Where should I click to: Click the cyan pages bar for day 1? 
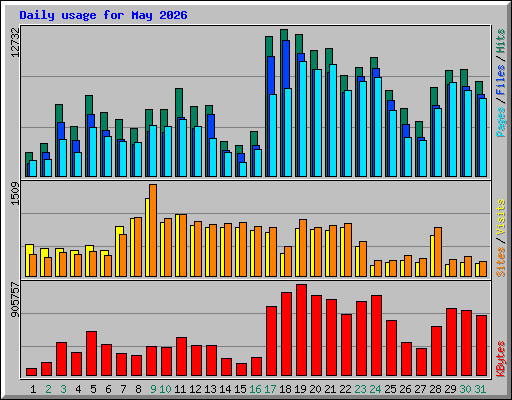point(33,168)
